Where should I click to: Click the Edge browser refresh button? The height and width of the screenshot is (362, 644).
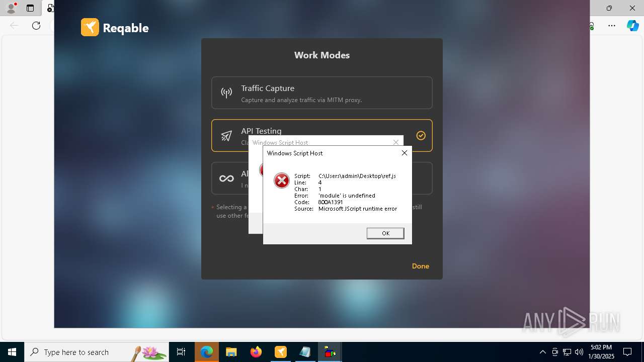[x=36, y=26]
